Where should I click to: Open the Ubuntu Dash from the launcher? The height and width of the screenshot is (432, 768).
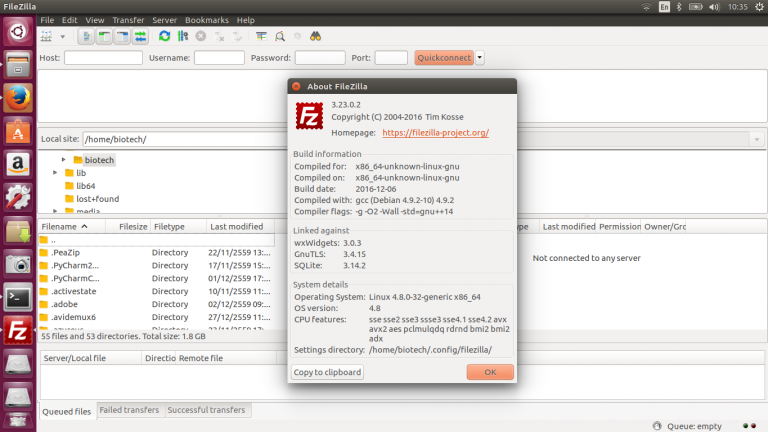18,32
